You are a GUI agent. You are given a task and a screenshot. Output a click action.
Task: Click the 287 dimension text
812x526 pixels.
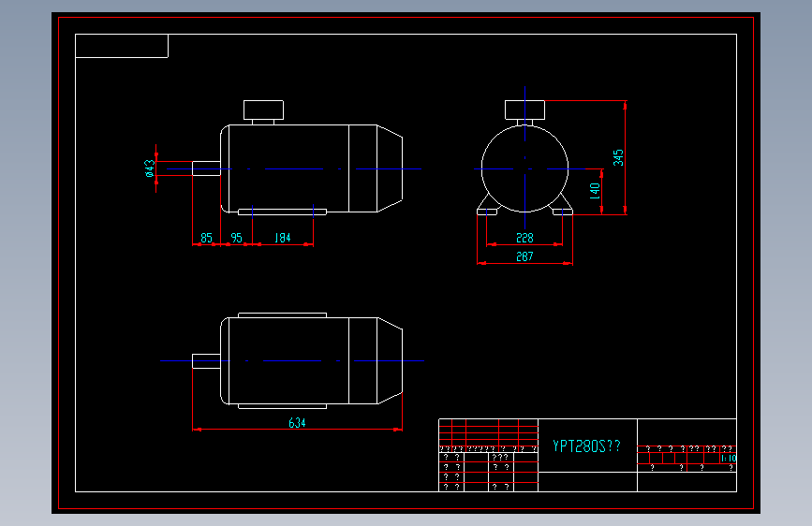(x=524, y=256)
